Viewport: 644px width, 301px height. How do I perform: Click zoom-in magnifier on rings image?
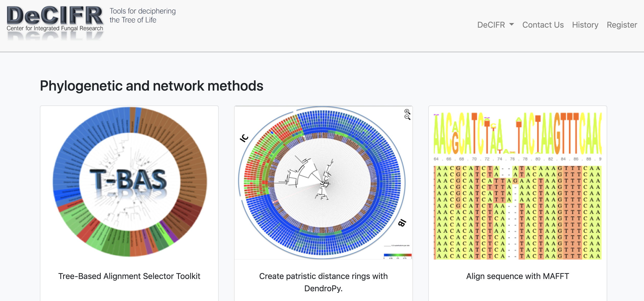[407, 112]
